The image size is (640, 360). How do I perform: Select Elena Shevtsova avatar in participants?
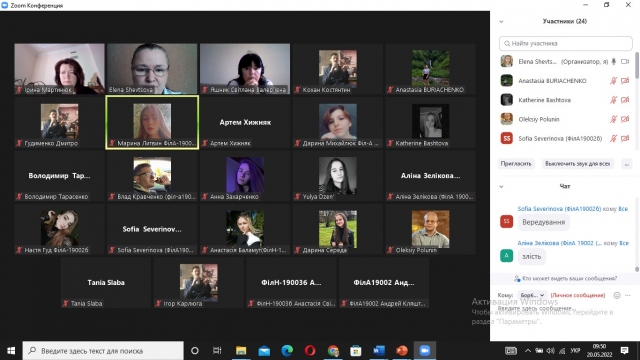tap(507, 61)
